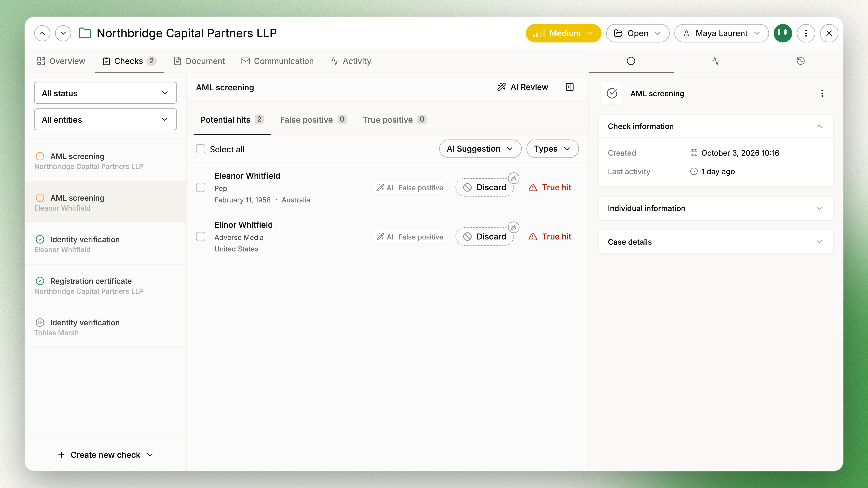This screenshot has width=868, height=488.
Task: Open the Types filter dropdown
Action: point(552,149)
